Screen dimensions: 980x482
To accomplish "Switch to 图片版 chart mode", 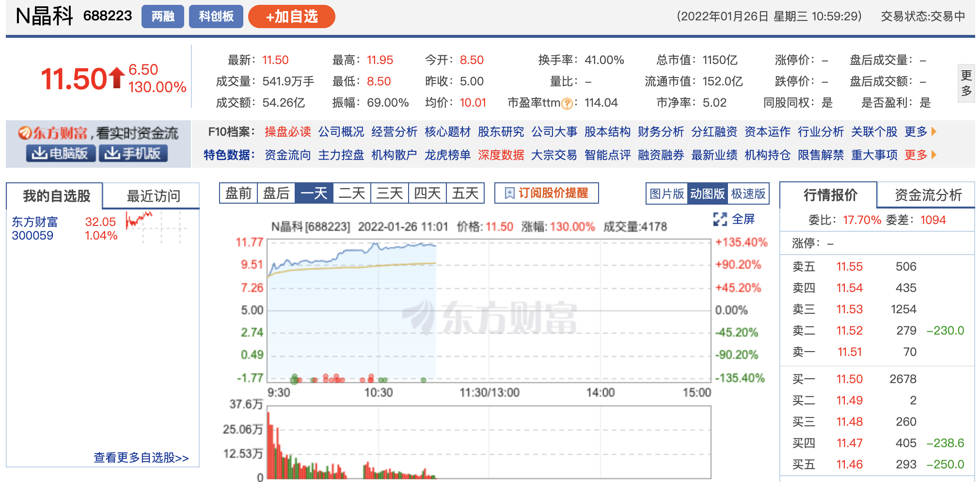I will point(667,193).
